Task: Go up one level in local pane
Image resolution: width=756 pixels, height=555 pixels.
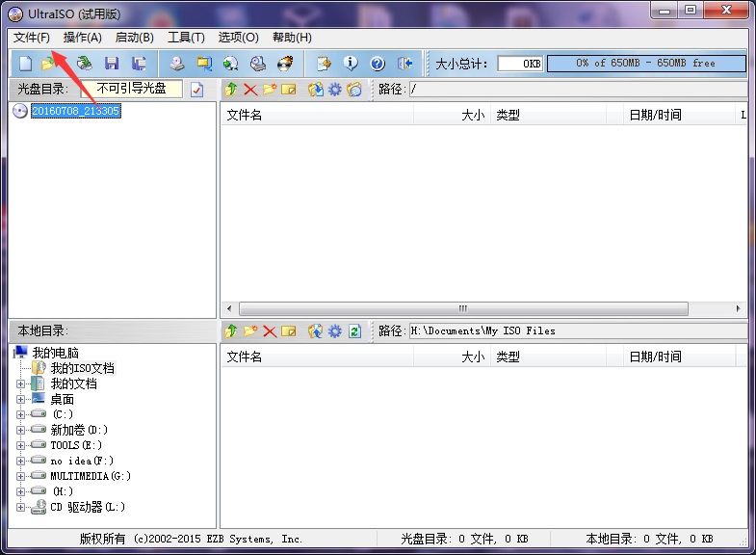Action: click(x=231, y=331)
